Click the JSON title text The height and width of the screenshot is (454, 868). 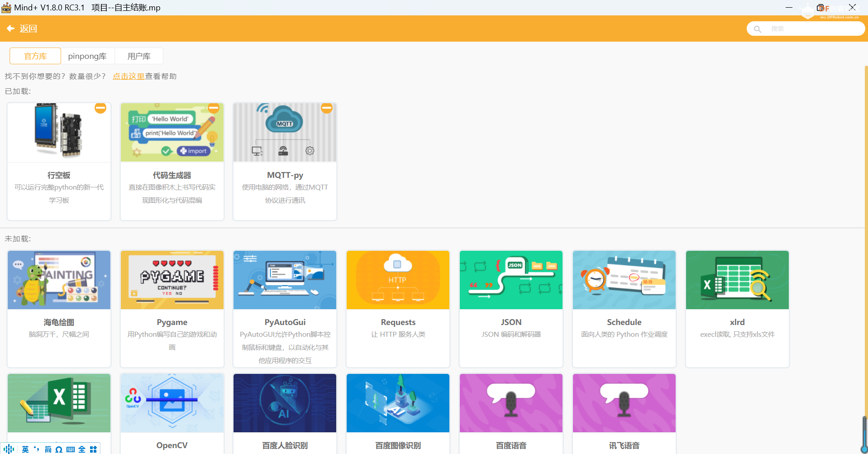pos(511,322)
